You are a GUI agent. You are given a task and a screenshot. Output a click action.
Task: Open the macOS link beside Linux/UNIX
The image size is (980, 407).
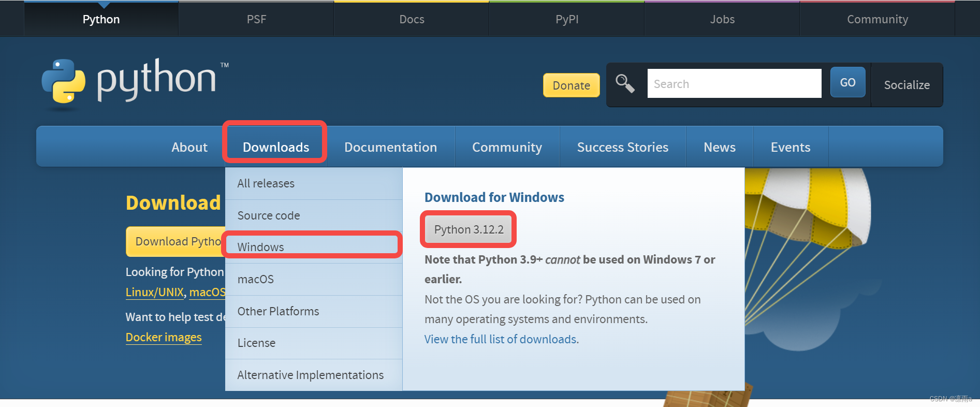pyautogui.click(x=207, y=292)
